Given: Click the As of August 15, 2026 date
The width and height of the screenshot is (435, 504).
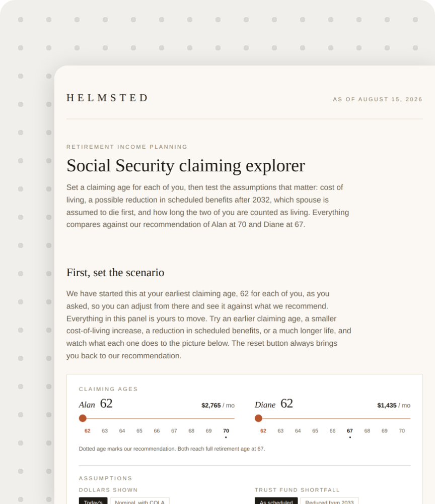Looking at the screenshot, I should click(378, 99).
